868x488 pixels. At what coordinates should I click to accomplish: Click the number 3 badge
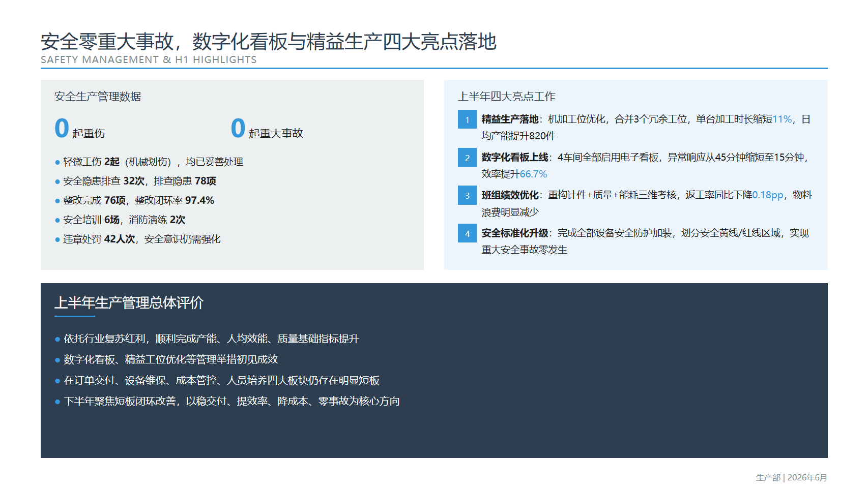[x=467, y=195]
